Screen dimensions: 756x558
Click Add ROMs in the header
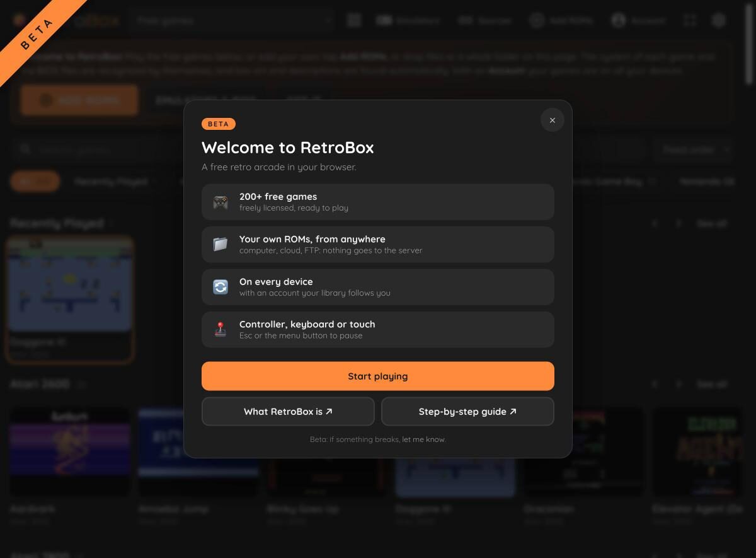(x=561, y=20)
